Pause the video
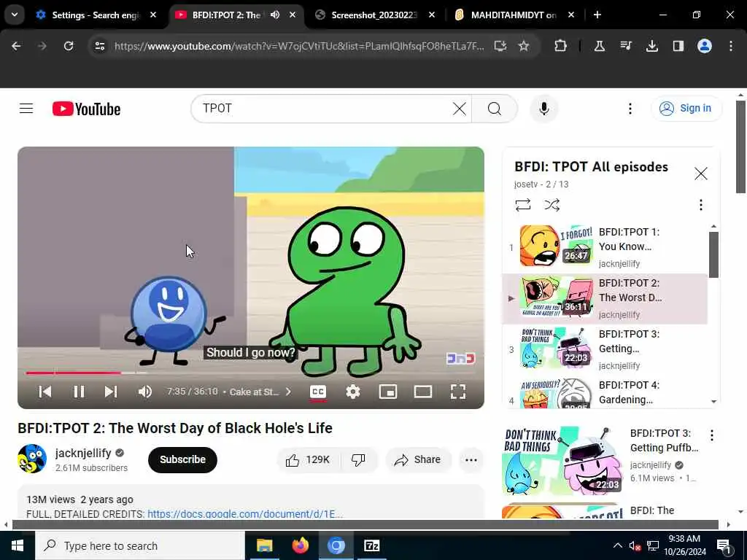 pyautogui.click(x=79, y=392)
